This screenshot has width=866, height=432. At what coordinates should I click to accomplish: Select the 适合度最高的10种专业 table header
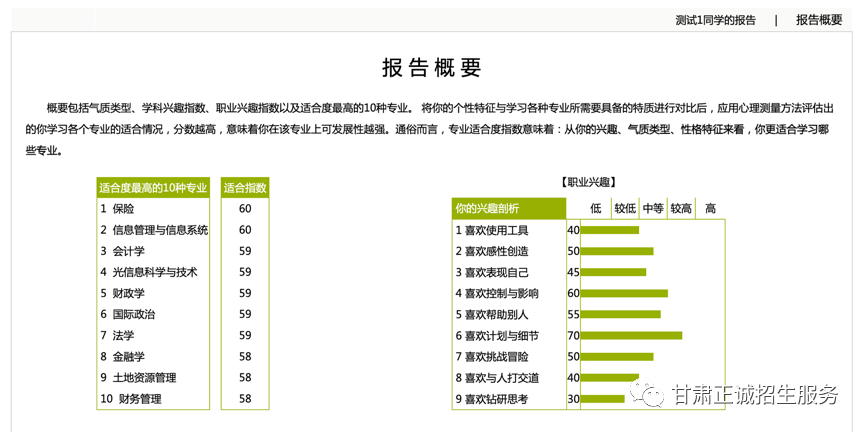(x=153, y=188)
